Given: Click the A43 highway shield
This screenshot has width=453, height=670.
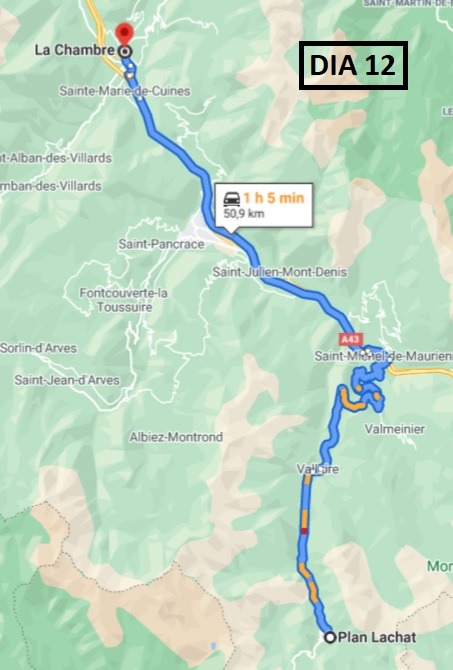Looking at the screenshot, I should tap(350, 340).
